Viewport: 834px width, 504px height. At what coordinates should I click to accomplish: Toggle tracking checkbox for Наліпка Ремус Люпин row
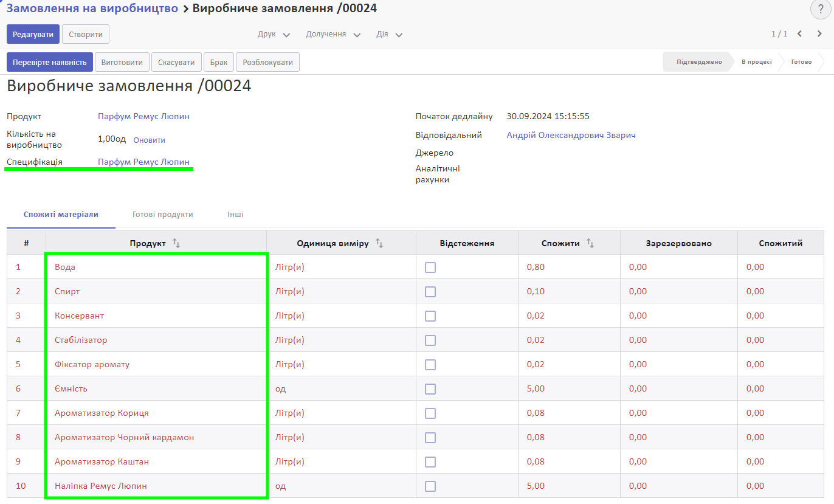(430, 486)
